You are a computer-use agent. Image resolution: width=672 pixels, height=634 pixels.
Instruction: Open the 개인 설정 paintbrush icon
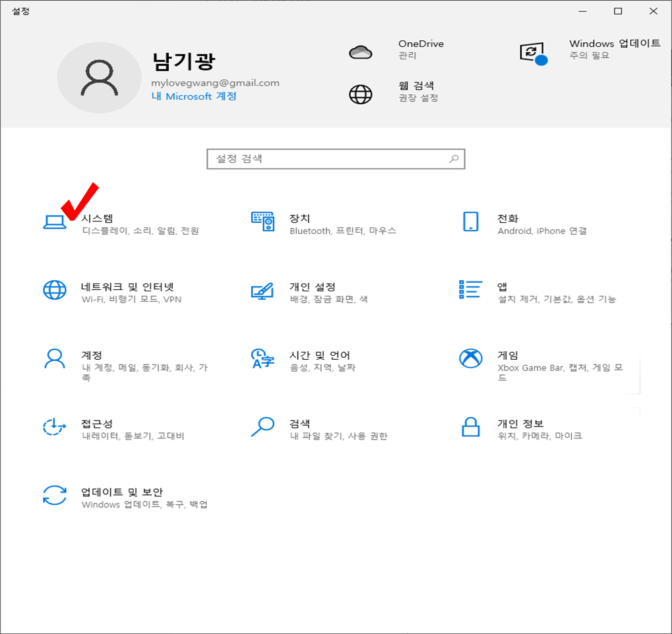pyautogui.click(x=262, y=291)
